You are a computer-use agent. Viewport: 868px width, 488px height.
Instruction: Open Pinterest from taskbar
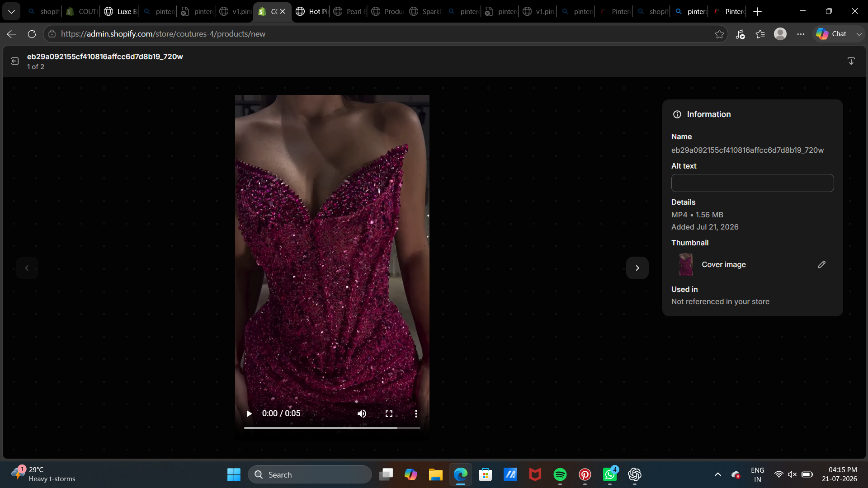coord(585,474)
